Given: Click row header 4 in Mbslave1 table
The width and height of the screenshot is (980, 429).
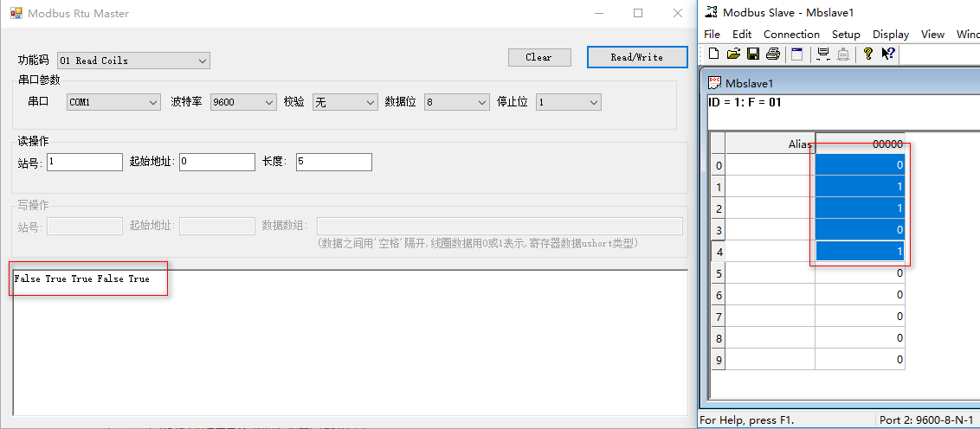Looking at the screenshot, I should [719, 252].
